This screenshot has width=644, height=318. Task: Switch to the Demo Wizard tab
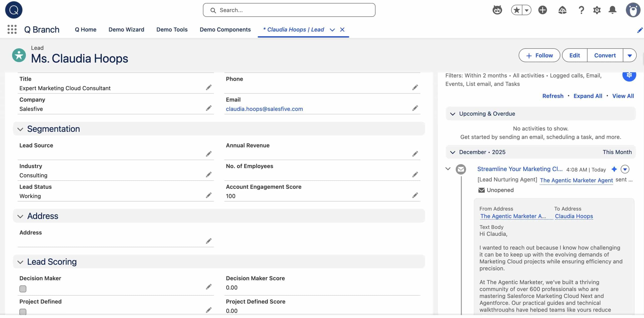pyautogui.click(x=126, y=30)
